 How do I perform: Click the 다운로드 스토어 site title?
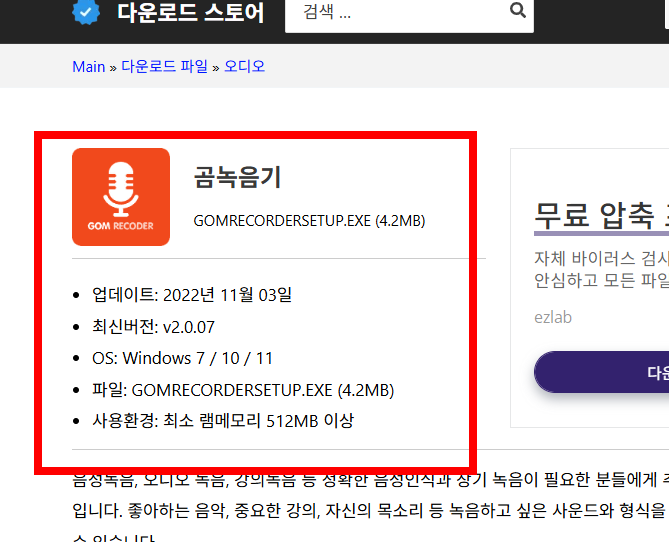tap(191, 12)
